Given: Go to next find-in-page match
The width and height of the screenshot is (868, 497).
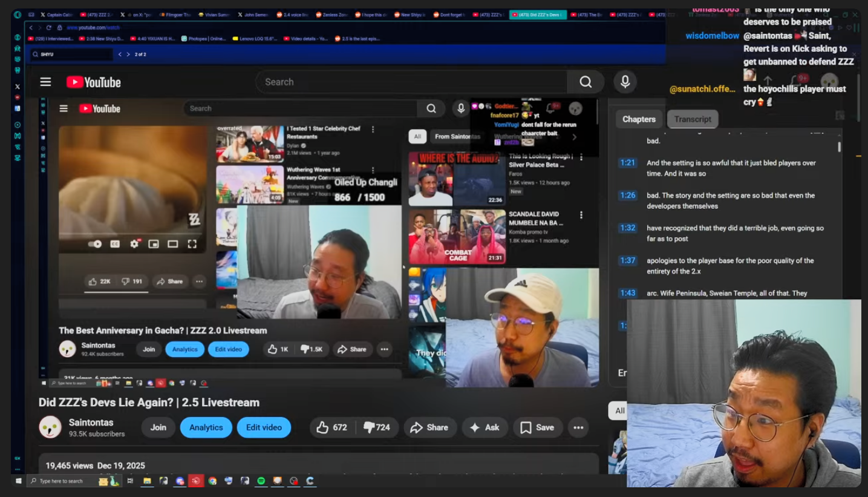Looking at the screenshot, I should [128, 54].
